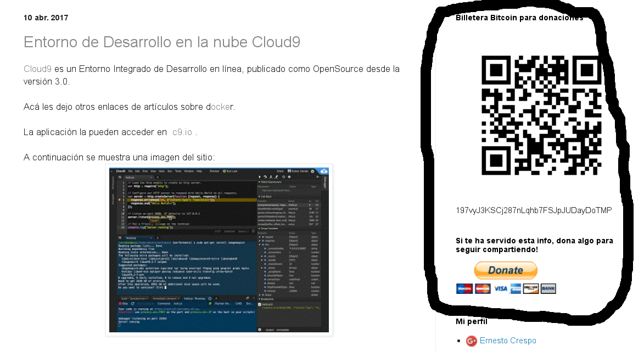Click the 'Mi perfil' section heading
The width and height of the screenshot is (644, 351).
(471, 321)
